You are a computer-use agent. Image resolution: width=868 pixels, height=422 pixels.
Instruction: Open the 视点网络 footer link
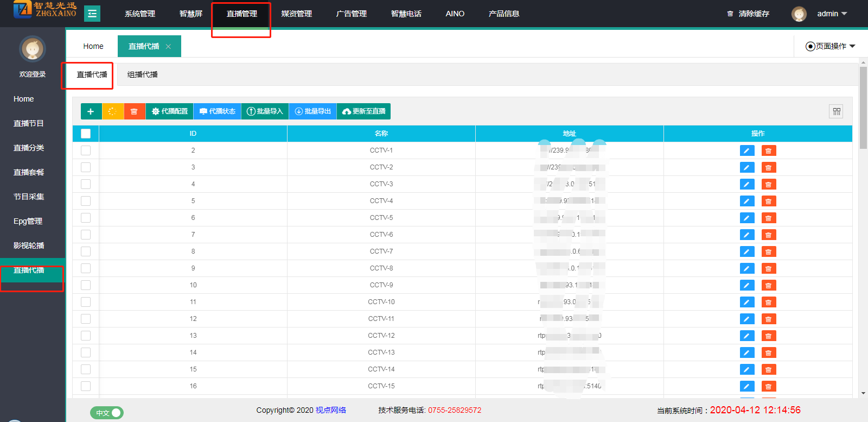(331, 410)
